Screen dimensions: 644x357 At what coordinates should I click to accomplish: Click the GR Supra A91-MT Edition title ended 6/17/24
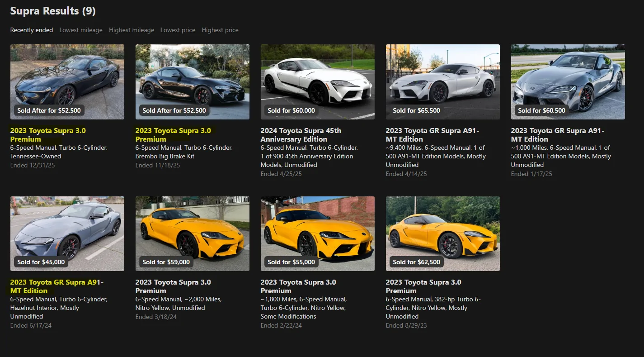click(x=57, y=286)
